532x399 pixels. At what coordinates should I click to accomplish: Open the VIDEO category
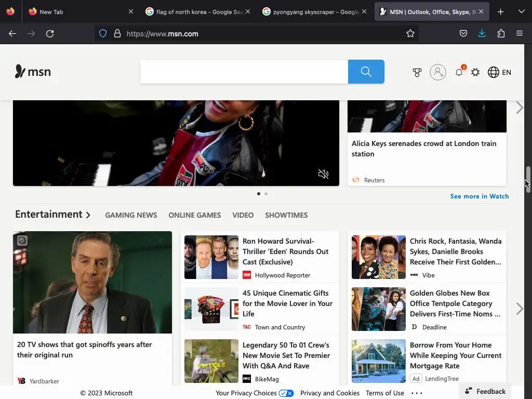tap(243, 215)
